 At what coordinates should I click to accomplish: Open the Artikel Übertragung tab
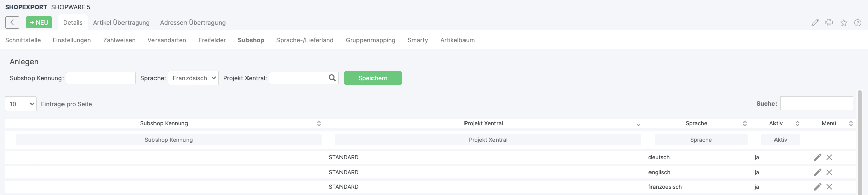(121, 23)
